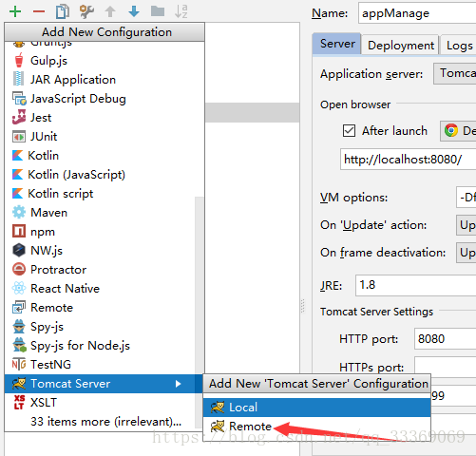This screenshot has height=456, width=476.
Task: Click the TestNG icon
Action: pos(19,364)
